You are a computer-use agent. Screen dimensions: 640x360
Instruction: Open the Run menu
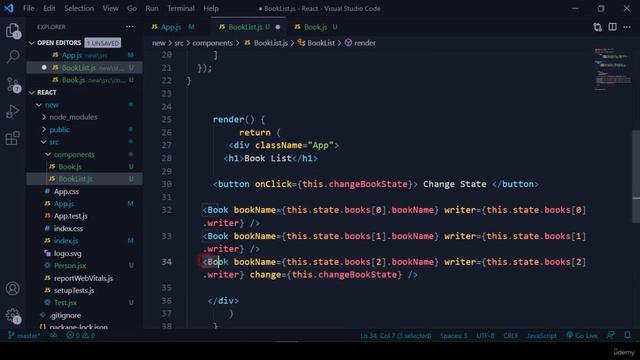[152, 8]
